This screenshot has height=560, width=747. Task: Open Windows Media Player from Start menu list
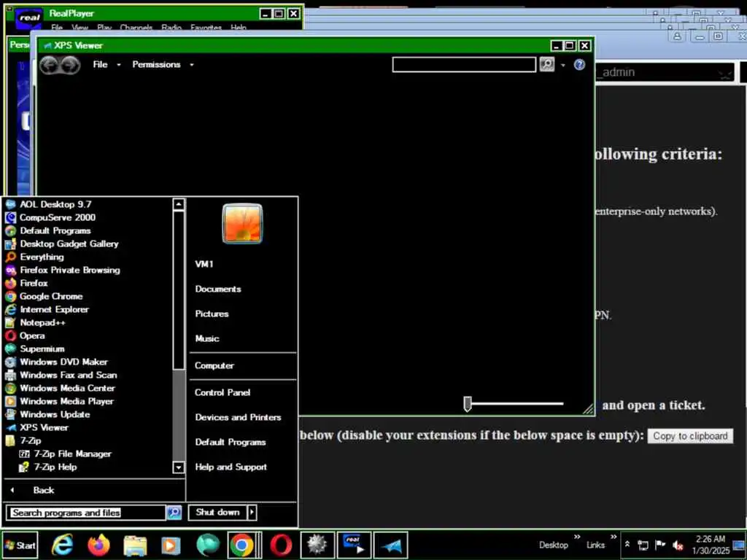pos(66,402)
